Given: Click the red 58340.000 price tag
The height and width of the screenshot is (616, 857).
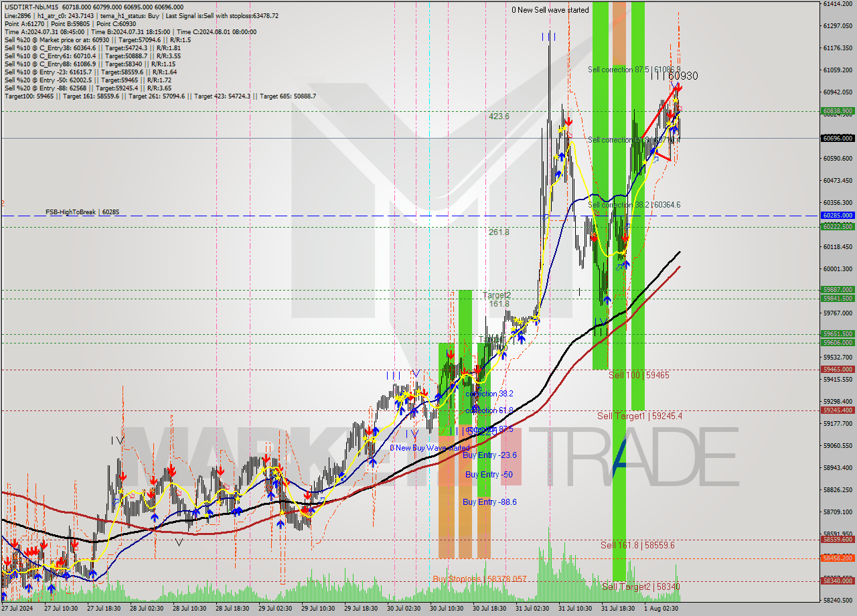Looking at the screenshot, I should (837, 581).
